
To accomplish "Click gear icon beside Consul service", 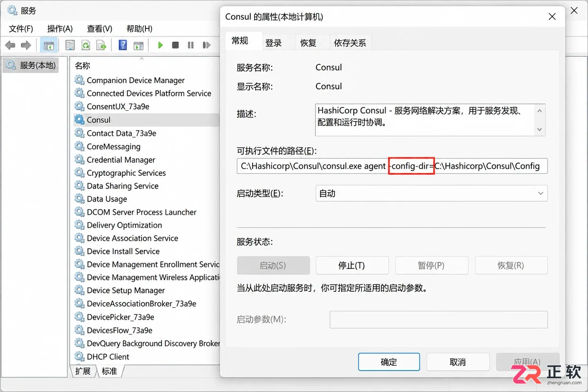I will [79, 120].
